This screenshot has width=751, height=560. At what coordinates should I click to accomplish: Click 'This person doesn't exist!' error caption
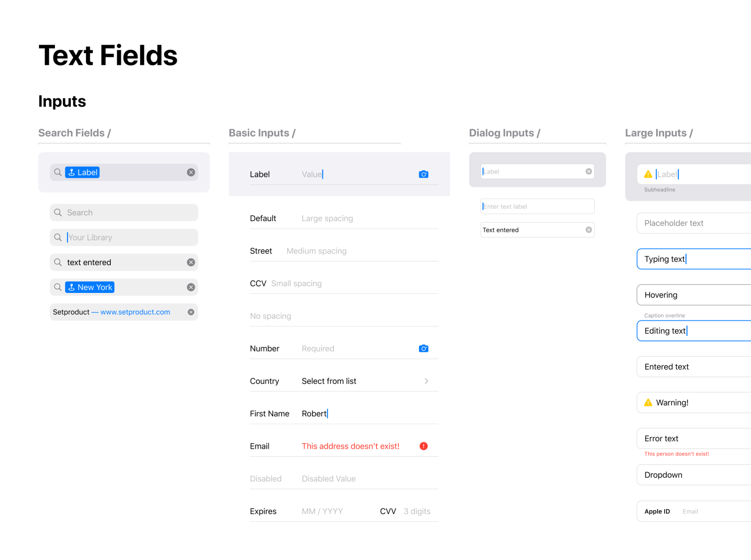[x=676, y=454]
